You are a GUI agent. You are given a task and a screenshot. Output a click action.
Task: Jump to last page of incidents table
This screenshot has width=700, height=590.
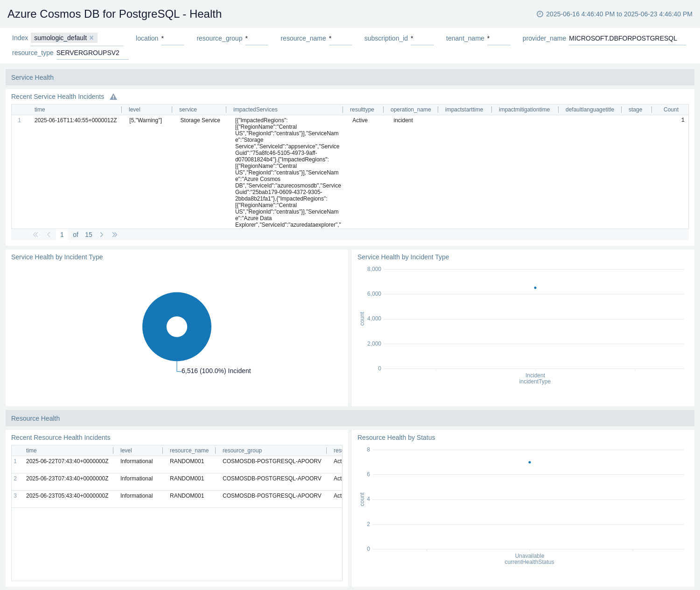(115, 235)
